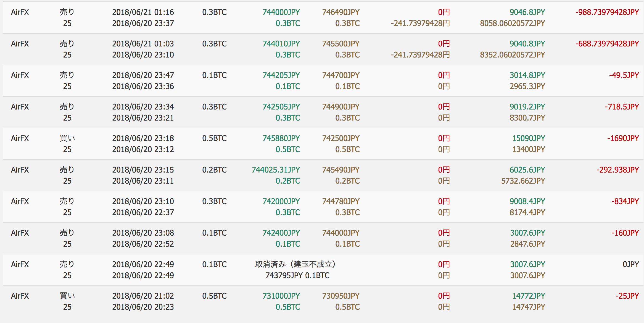
Task: Select the 5732.662JPY value
Action: (x=523, y=181)
